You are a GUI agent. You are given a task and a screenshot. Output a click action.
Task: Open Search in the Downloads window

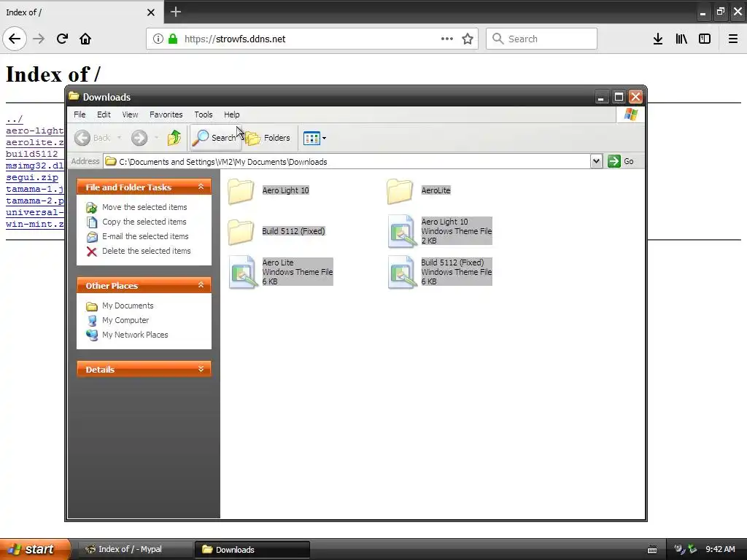(x=215, y=138)
